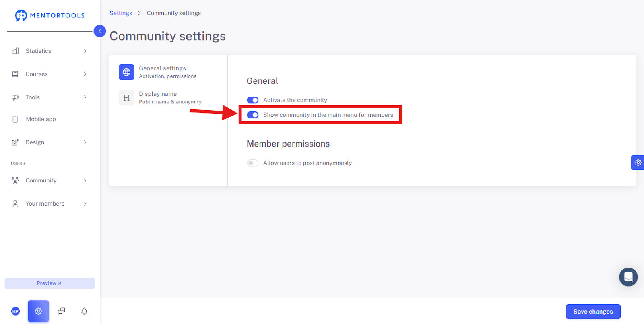
Task: Click the MentorTools logo
Action: (x=50, y=15)
